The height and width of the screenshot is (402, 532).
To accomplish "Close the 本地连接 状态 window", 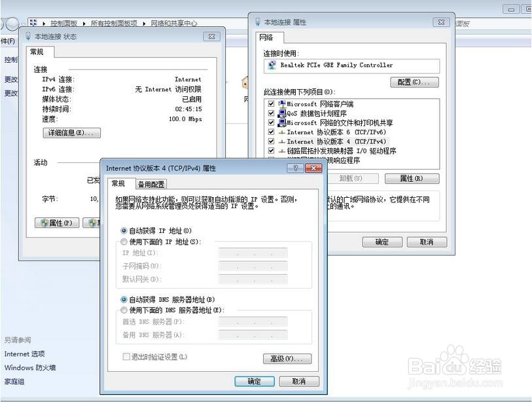I will pyautogui.click(x=212, y=36).
